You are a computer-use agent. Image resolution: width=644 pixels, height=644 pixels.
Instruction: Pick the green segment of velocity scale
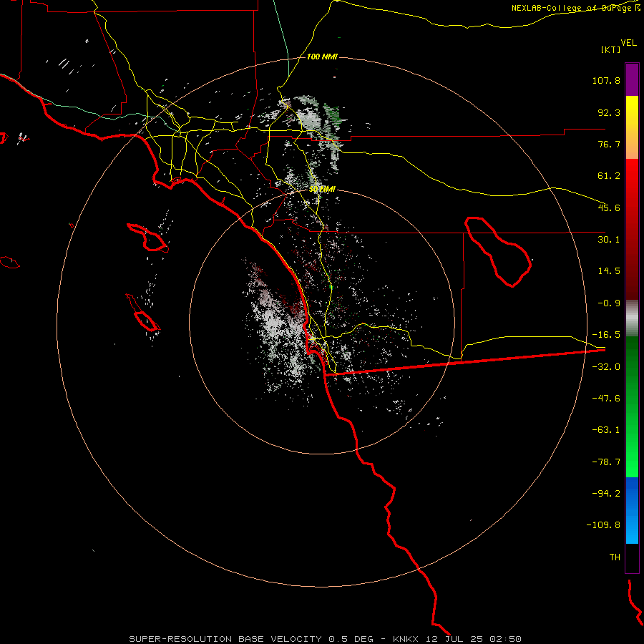632,406
